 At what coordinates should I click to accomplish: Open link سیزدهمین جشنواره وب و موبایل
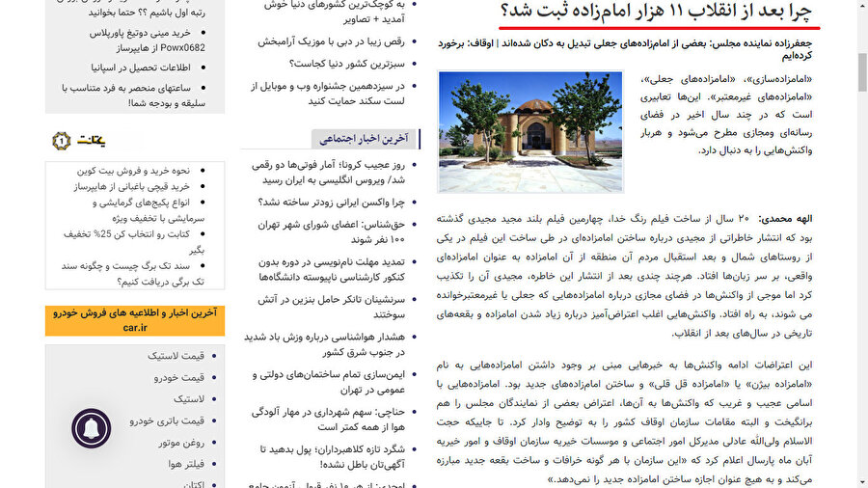click(328, 94)
